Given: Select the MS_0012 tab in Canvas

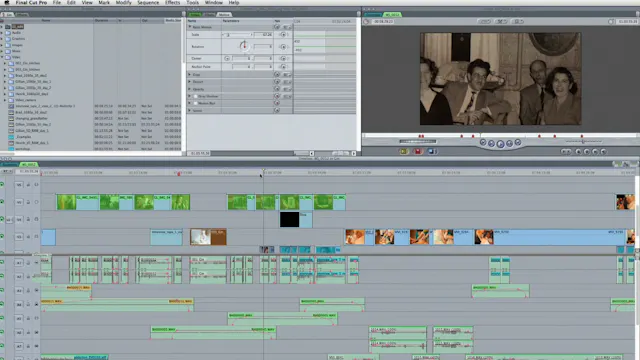Looking at the screenshot, I should 392,15.
